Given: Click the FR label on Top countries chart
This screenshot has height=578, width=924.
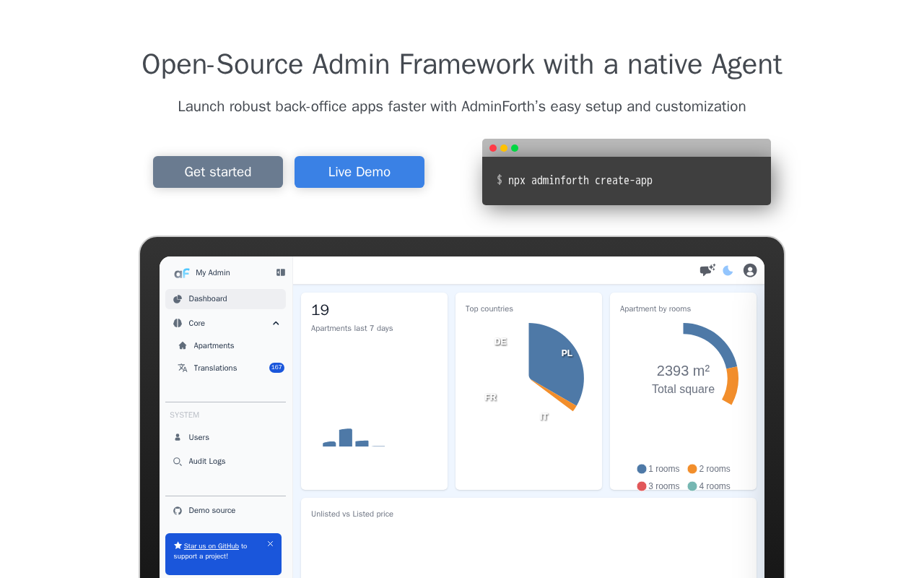Looking at the screenshot, I should 491,397.
